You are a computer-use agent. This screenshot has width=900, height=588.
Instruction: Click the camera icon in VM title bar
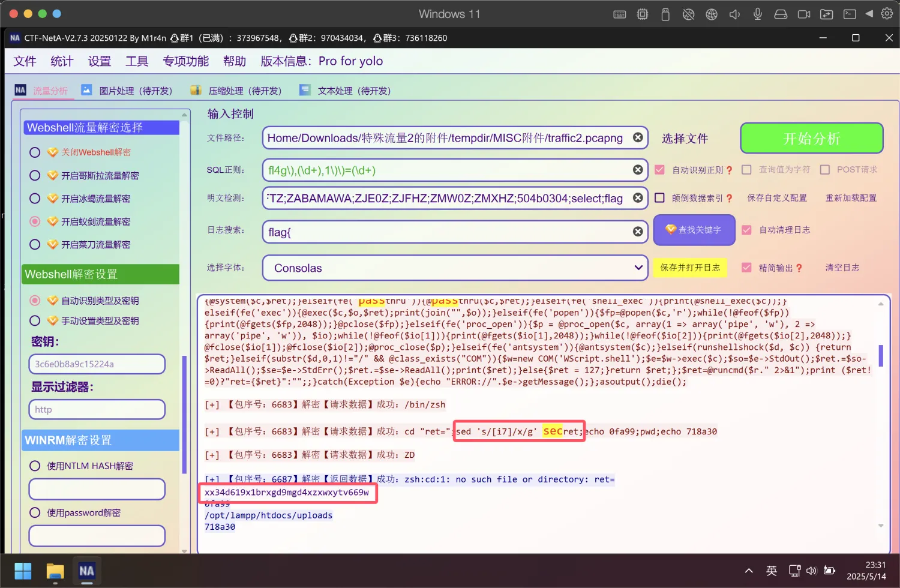[x=804, y=14]
